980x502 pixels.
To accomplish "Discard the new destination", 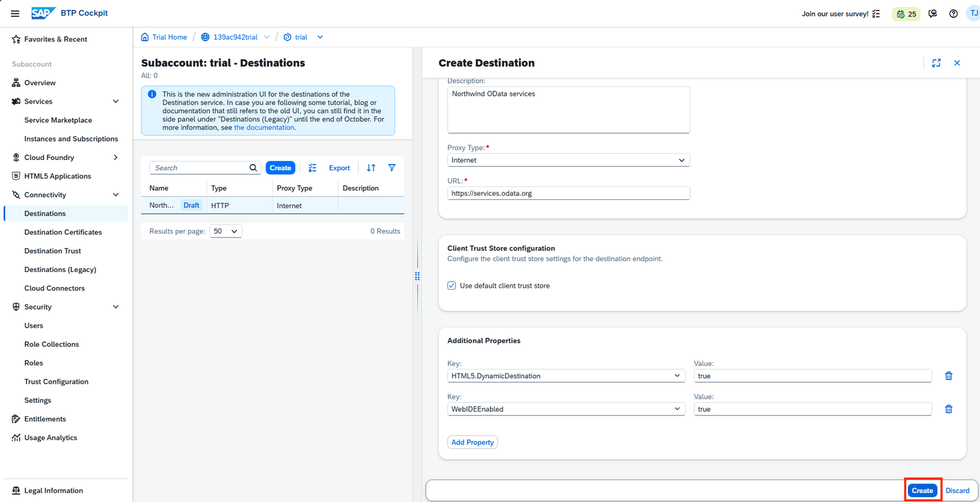I will click(958, 490).
